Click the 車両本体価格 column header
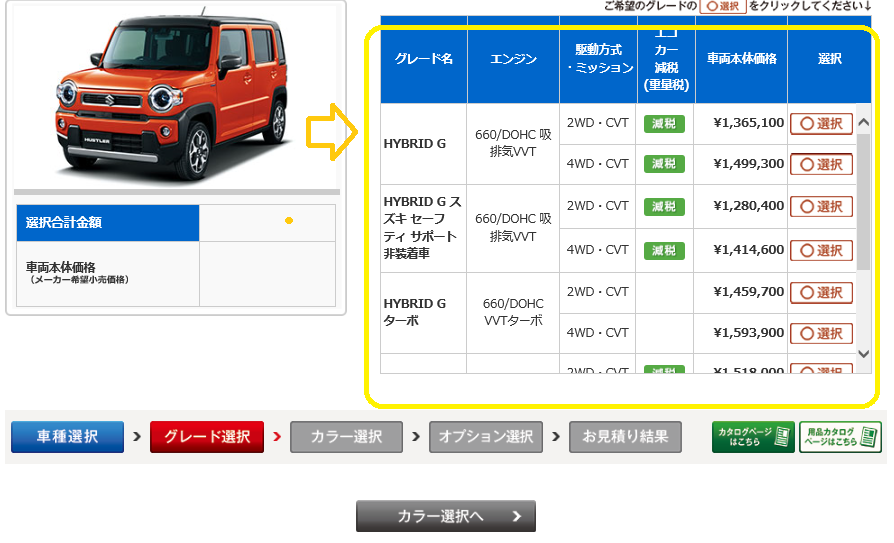 (741, 59)
